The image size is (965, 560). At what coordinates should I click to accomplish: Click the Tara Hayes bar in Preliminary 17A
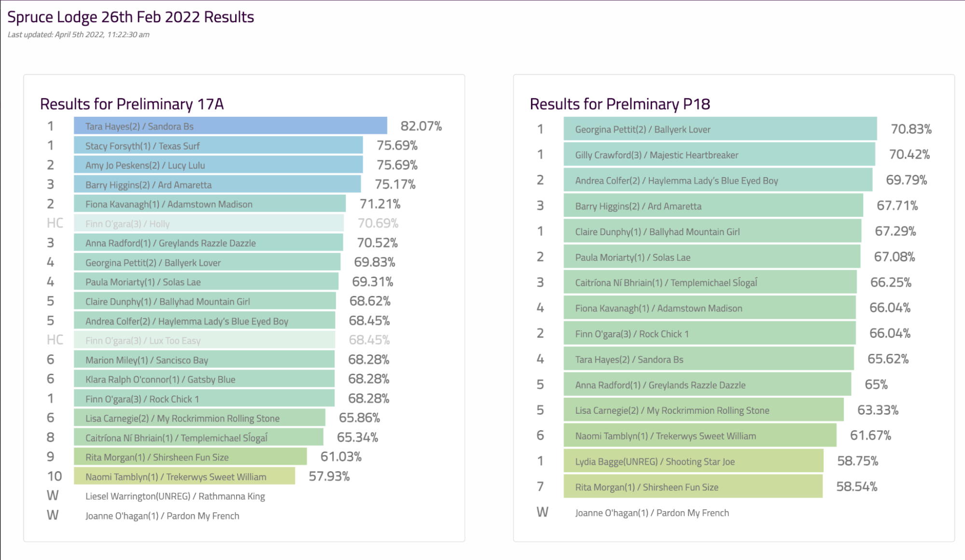point(230,126)
